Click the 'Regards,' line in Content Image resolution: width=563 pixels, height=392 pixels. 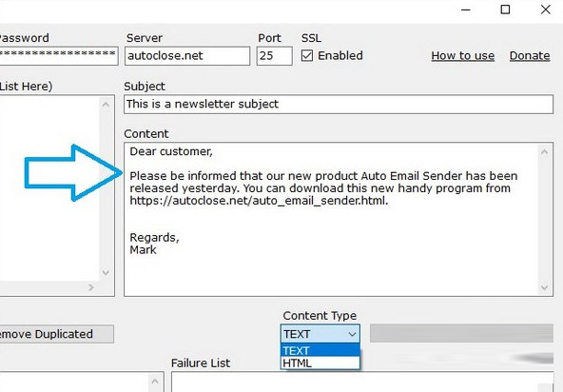click(x=154, y=238)
